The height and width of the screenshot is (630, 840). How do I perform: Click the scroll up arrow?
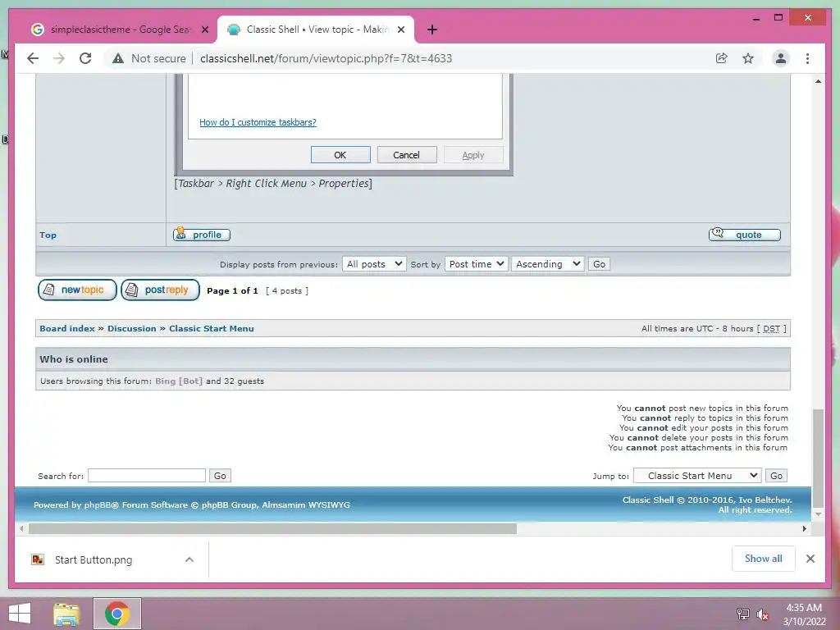(x=818, y=81)
